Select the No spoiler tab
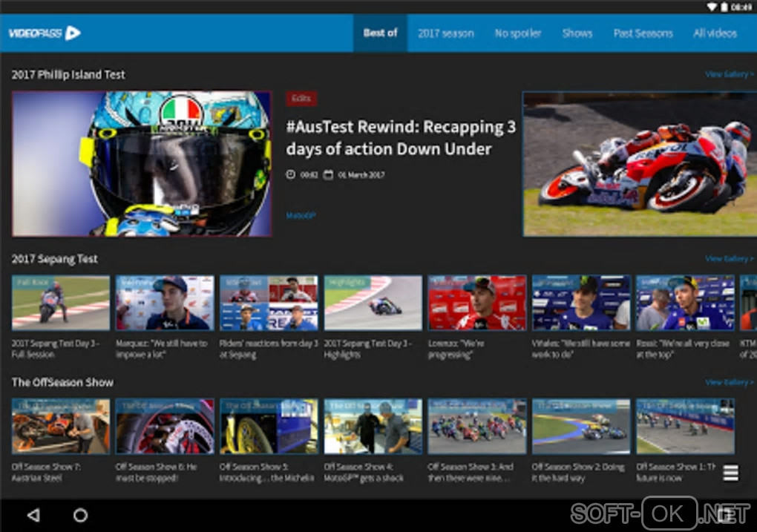757x532 pixels. (518, 33)
